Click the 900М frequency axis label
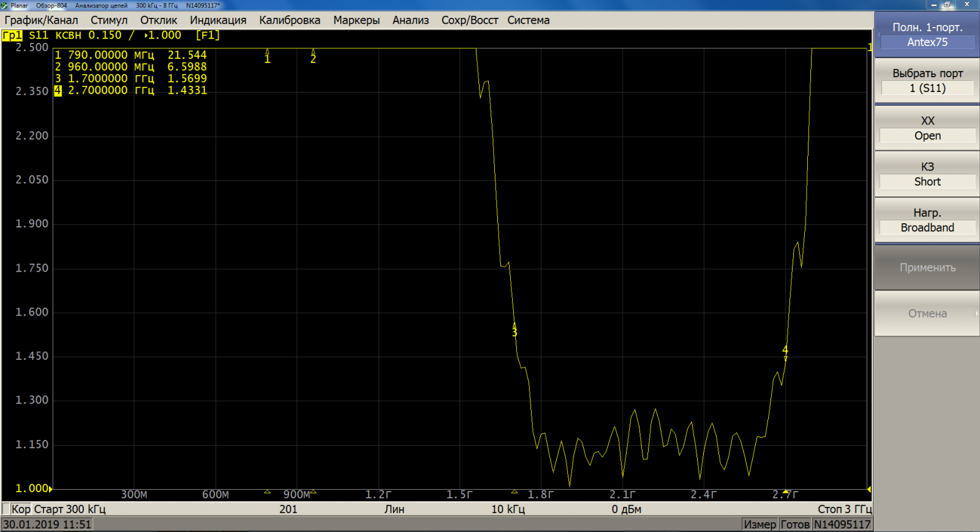This screenshot has width=980, height=532. tap(297, 494)
